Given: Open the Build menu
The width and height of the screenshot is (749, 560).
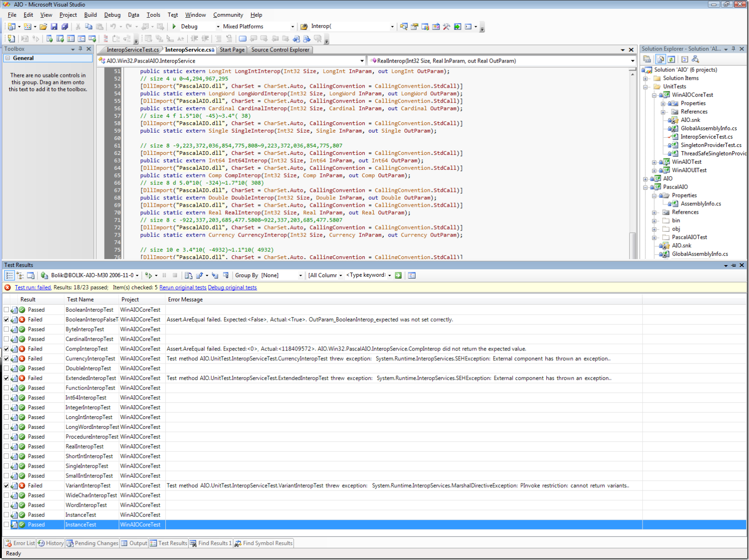Looking at the screenshot, I should 91,15.
